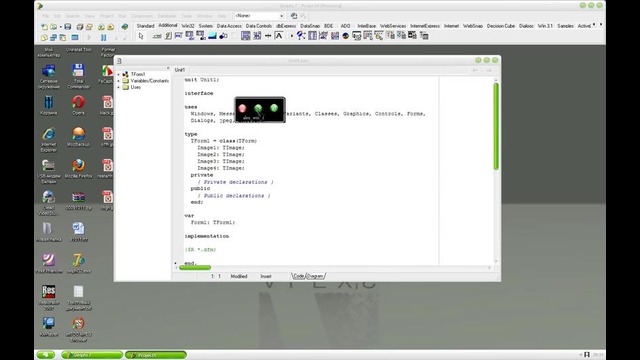Select the StaticText component icon
640x360 pixels.
coord(279,36)
